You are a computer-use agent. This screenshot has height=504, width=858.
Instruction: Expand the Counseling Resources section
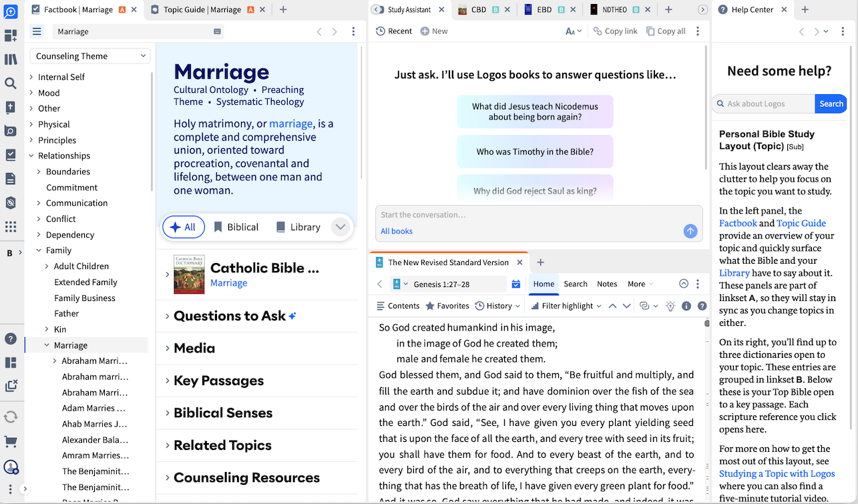point(167,478)
